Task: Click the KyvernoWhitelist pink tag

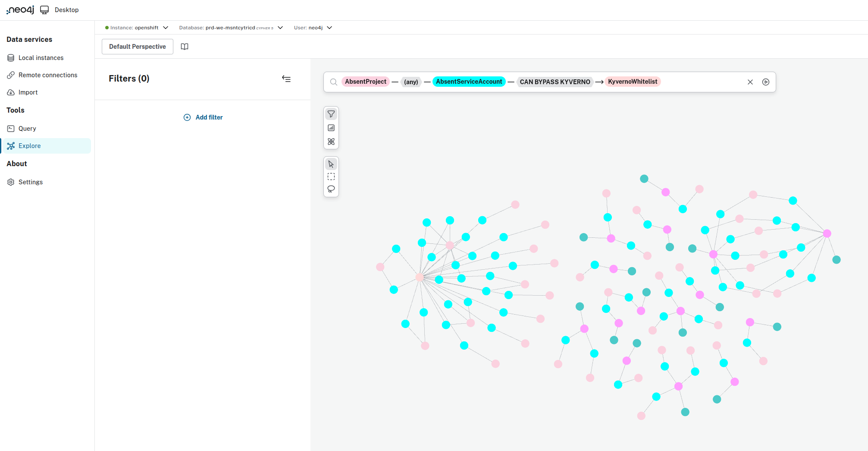Action: (x=633, y=82)
